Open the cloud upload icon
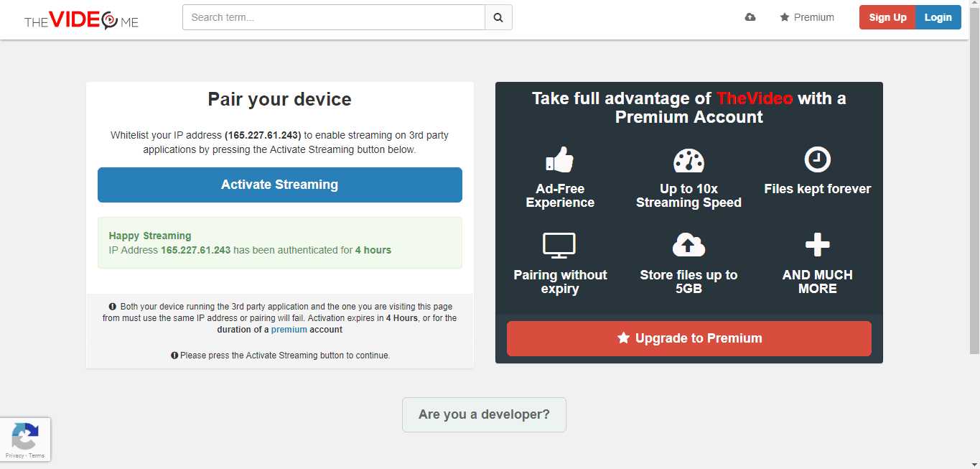This screenshot has width=980, height=469. 750,17
